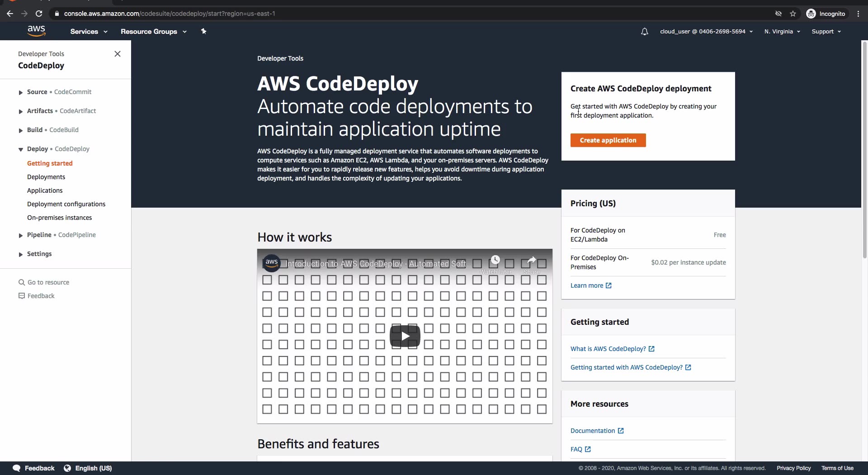
Task: Bookmark page with the star icon
Action: pyautogui.click(x=793, y=14)
